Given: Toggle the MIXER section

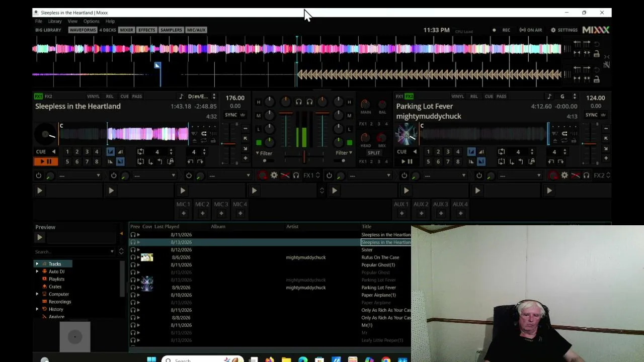Looking at the screenshot, I should tap(127, 30).
